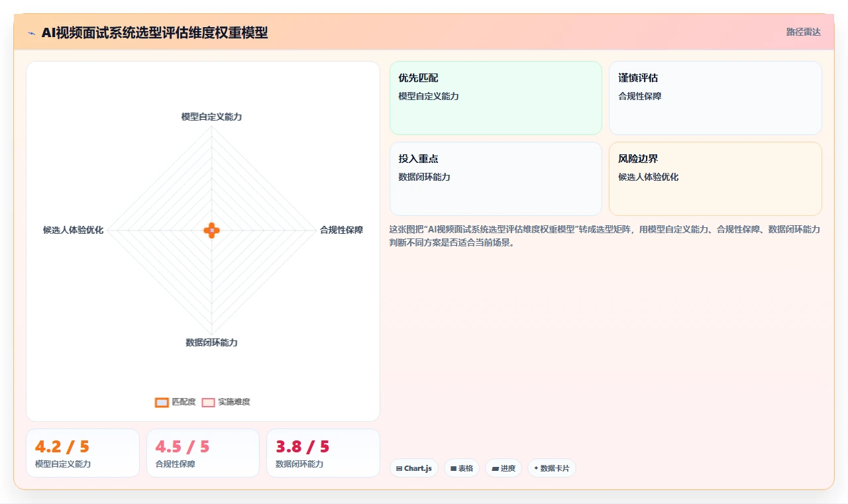Select the Chart.js tag

(413, 468)
